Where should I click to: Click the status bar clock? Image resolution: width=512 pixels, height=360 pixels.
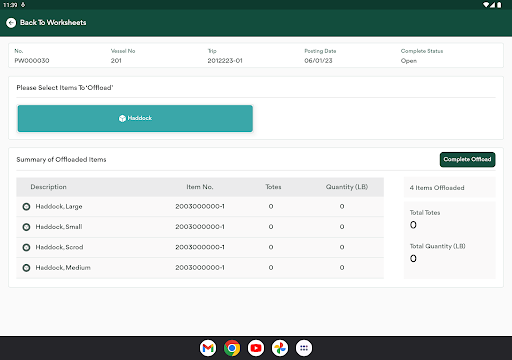coord(10,5)
